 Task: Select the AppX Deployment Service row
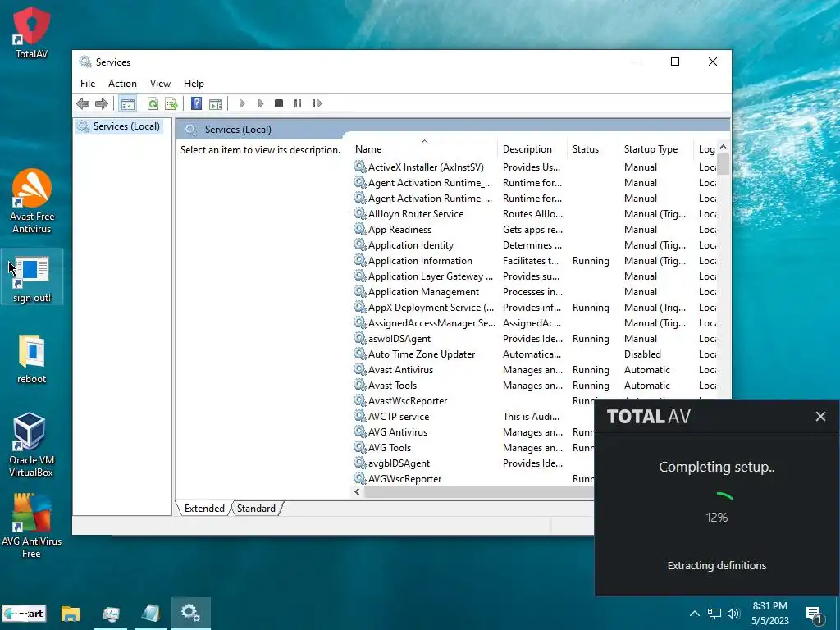(x=431, y=308)
